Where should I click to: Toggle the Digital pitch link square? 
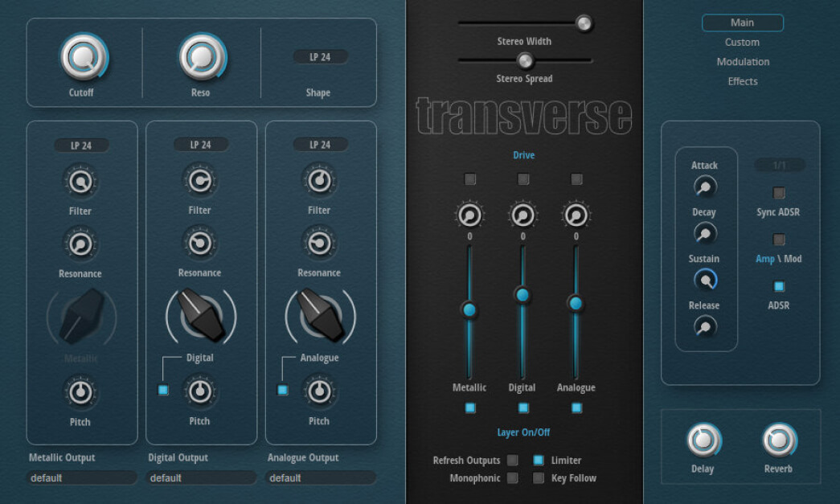pos(163,390)
